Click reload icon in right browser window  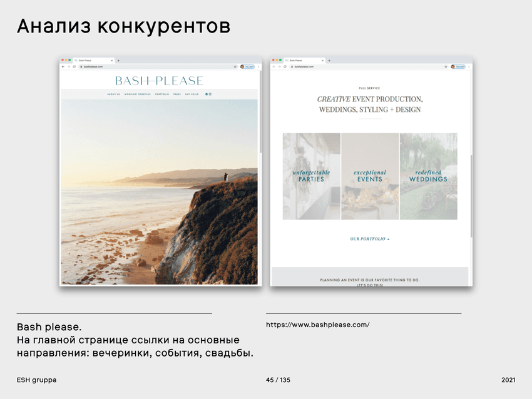285,66
